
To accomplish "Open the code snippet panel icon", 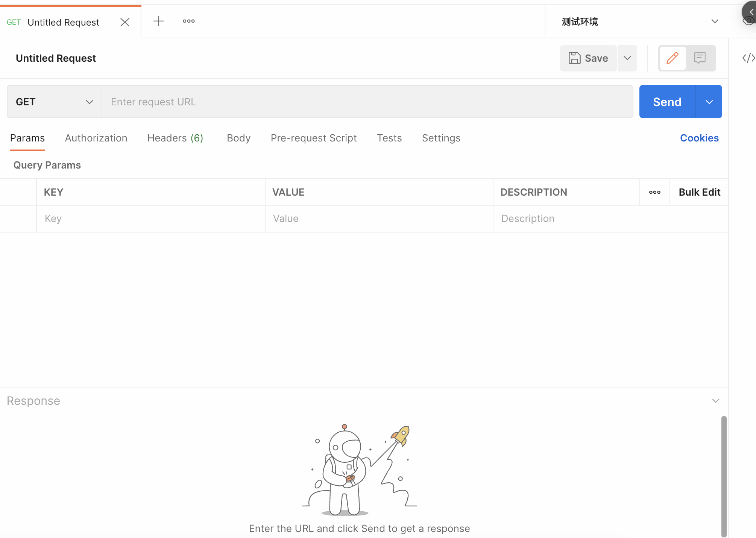I will tap(748, 58).
